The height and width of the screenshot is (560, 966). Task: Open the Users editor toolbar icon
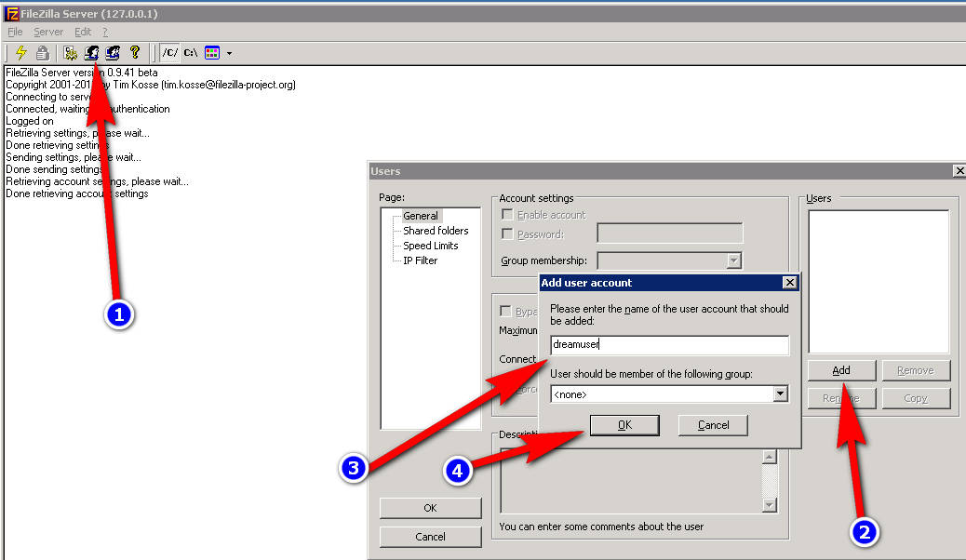pos(92,53)
